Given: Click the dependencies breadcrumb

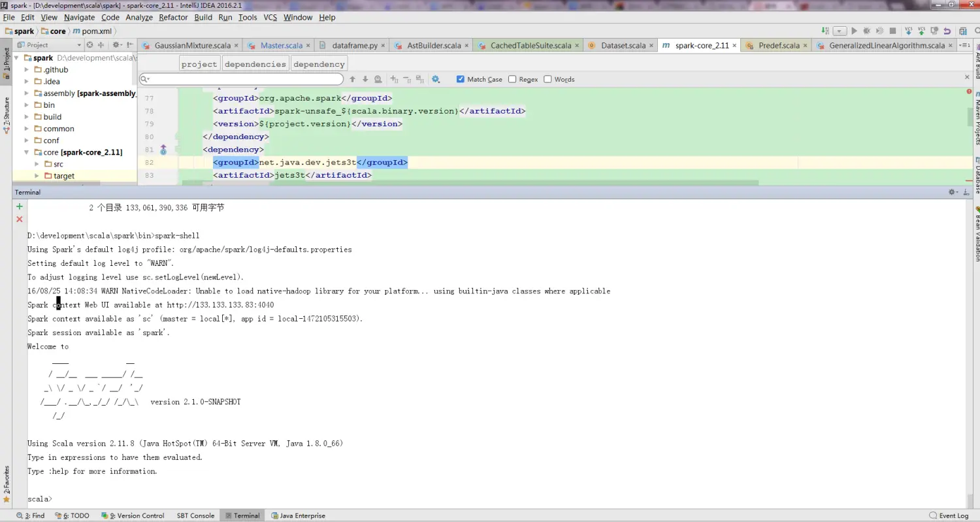Looking at the screenshot, I should click(x=255, y=64).
